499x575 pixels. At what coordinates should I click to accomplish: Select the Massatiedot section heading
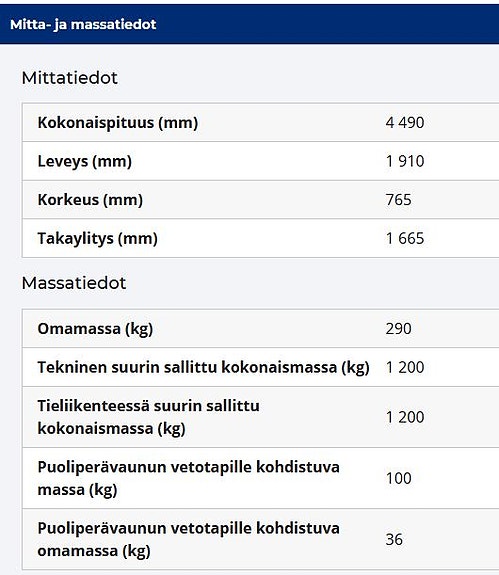pos(74,283)
